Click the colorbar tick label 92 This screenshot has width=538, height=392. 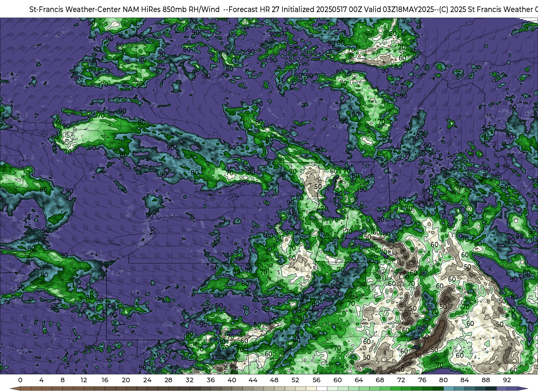pyautogui.click(x=507, y=380)
